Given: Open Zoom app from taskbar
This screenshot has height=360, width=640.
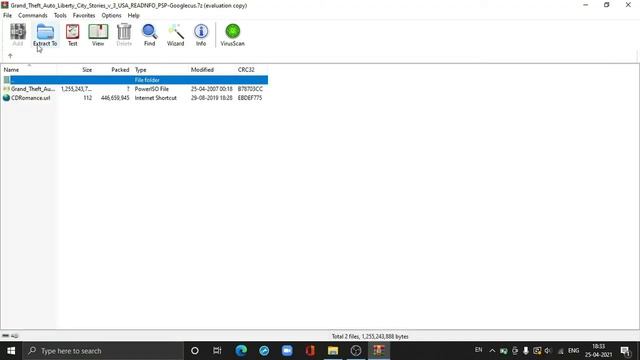Looking at the screenshot, I should tap(287, 351).
